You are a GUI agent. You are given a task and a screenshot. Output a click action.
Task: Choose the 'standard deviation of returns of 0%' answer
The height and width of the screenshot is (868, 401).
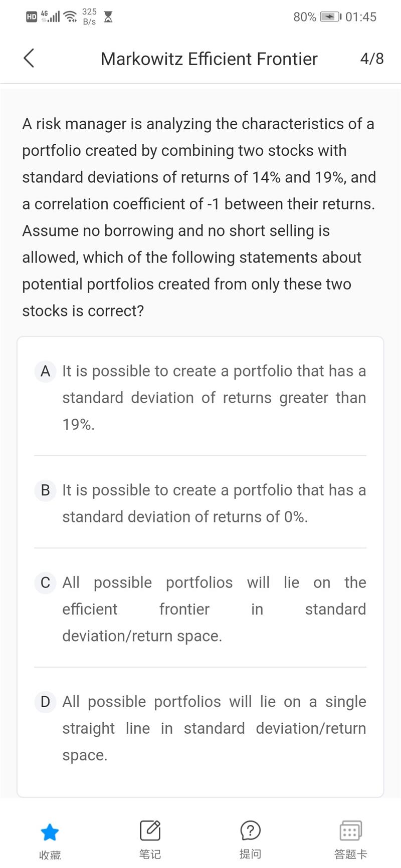point(214,503)
